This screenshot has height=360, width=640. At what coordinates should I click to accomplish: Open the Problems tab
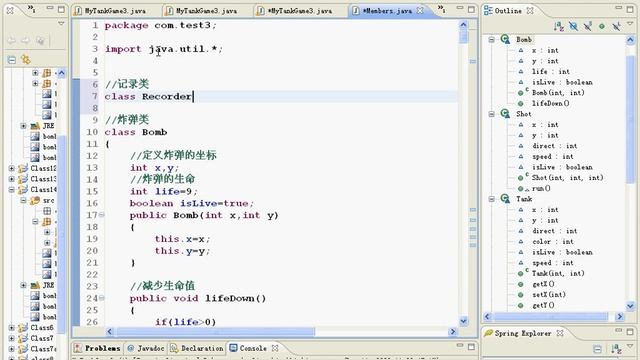[98, 348]
